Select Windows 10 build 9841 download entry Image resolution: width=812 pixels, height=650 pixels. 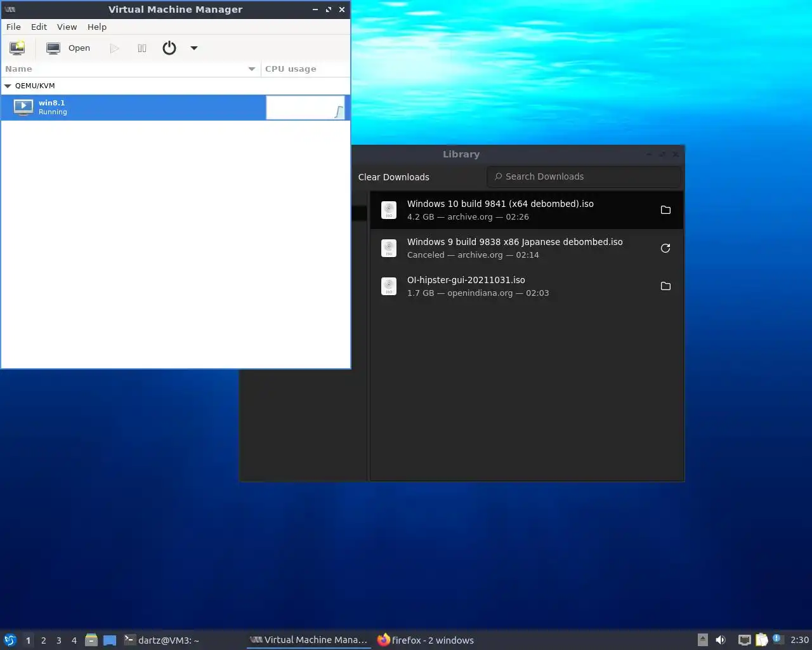click(527, 210)
